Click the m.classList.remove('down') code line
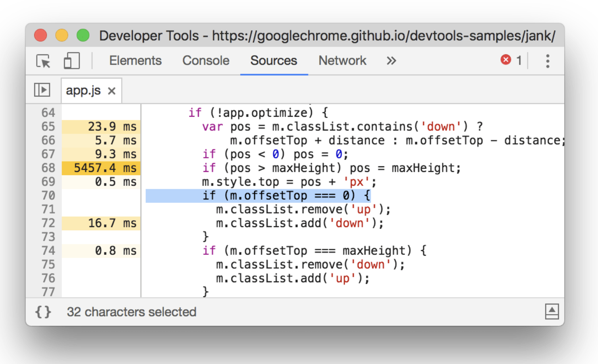598x364 pixels. pyautogui.click(x=310, y=265)
